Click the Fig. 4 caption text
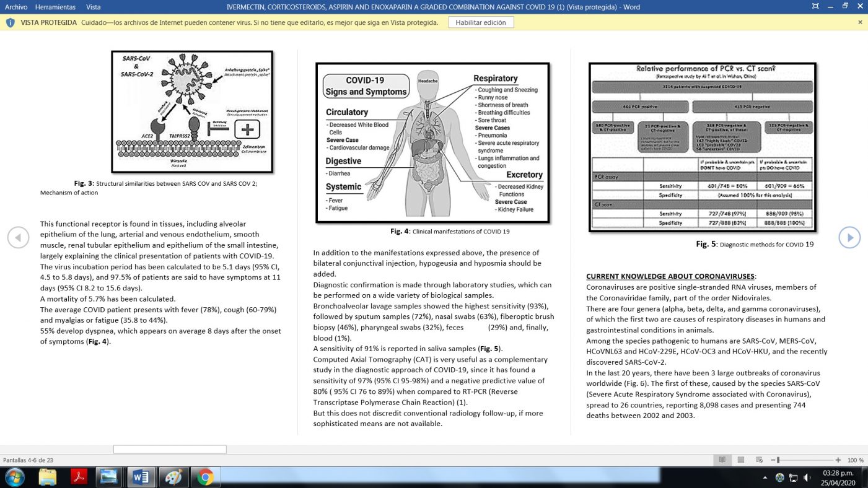This screenshot has height=488, width=868. [x=450, y=231]
